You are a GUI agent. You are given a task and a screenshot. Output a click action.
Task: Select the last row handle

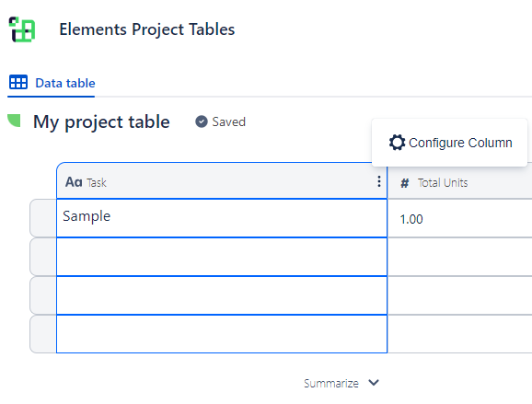[43, 334]
